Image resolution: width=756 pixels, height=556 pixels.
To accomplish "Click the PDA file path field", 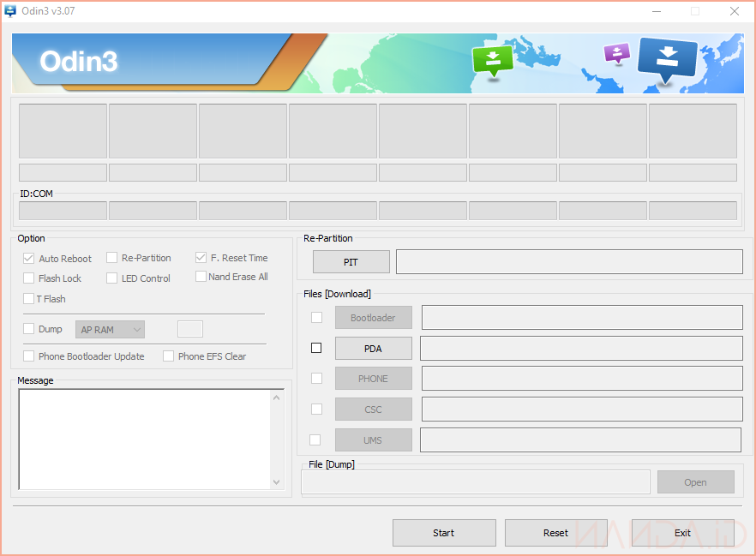I will 580,349.
